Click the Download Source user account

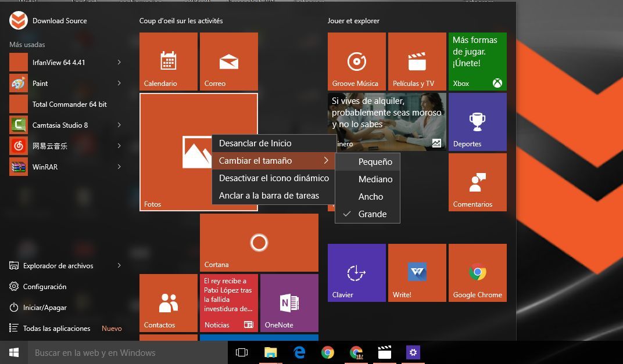point(48,21)
